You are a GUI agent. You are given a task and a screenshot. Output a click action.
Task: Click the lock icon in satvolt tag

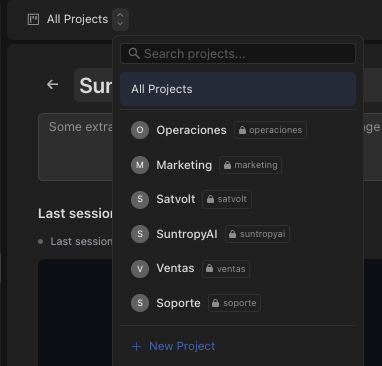pyautogui.click(x=210, y=199)
